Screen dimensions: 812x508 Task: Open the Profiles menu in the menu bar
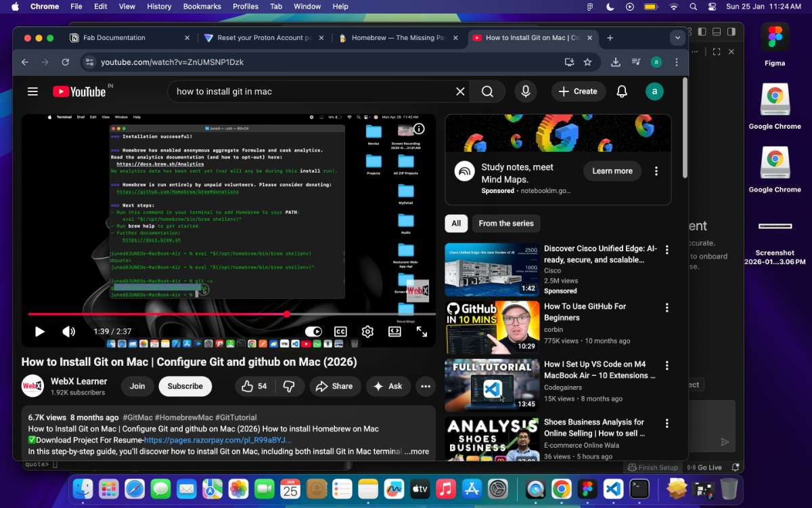tap(246, 6)
